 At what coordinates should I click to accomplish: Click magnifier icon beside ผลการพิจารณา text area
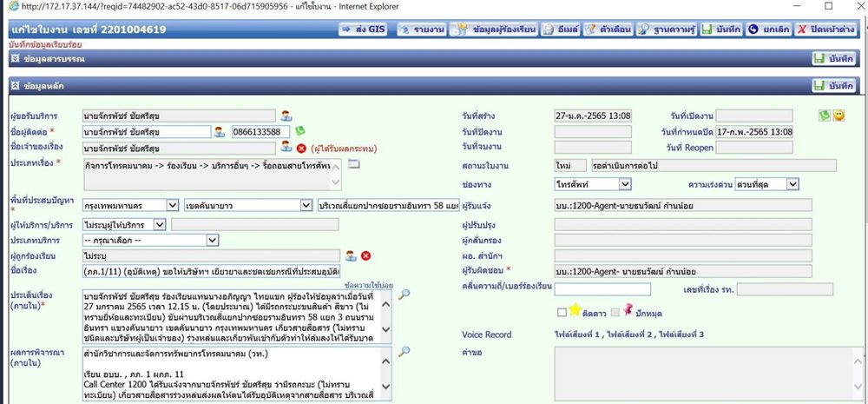click(x=404, y=351)
